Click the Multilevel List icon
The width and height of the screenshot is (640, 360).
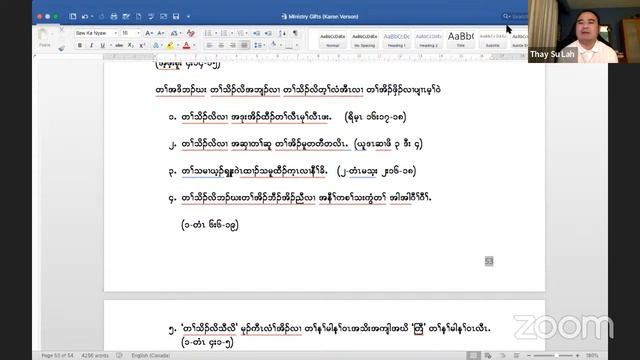[x=240, y=33]
